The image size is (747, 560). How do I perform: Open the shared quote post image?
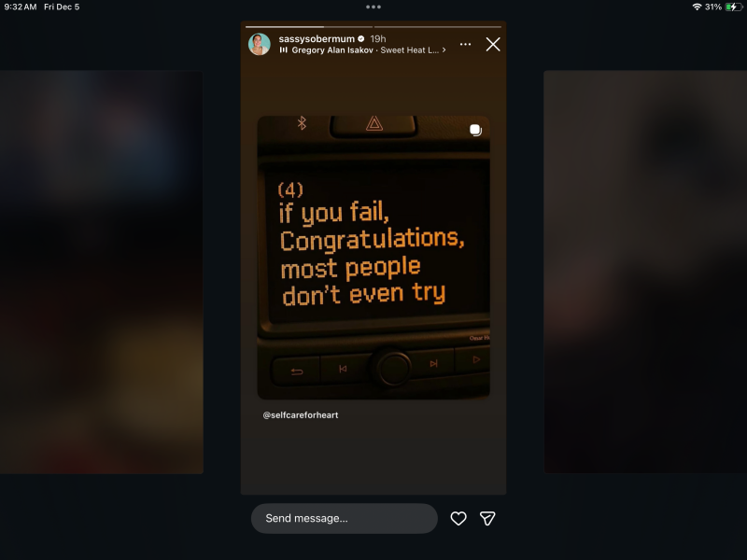click(373, 258)
